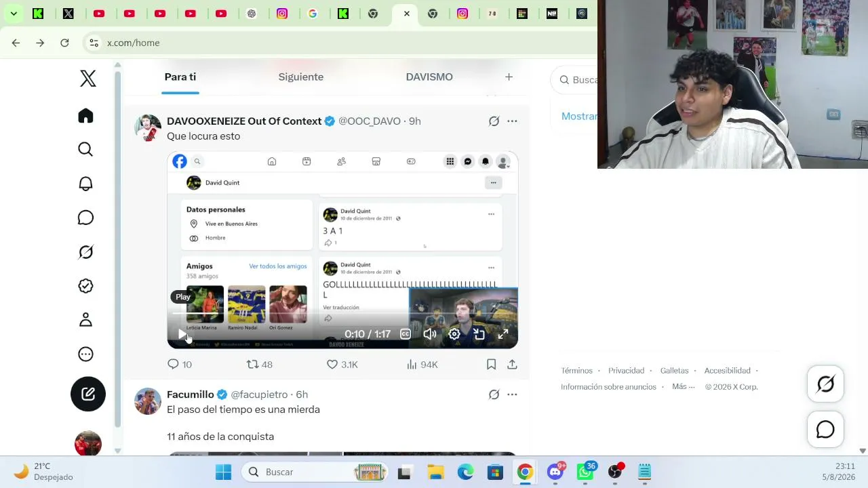868x488 pixels.
Task: Open the floating messages chat button
Action: click(825, 429)
